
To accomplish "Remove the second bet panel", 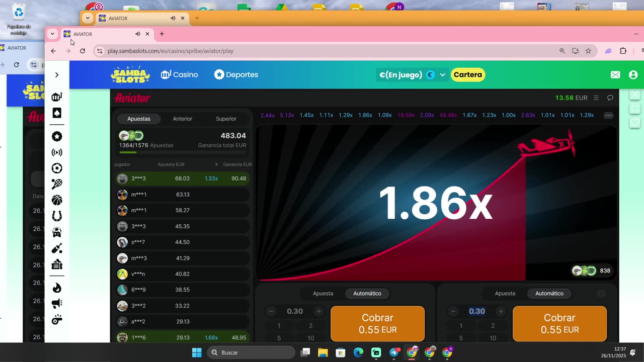I will point(601,294).
